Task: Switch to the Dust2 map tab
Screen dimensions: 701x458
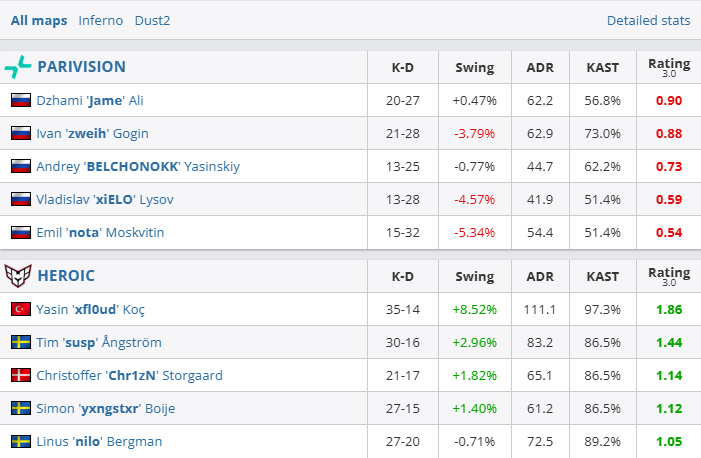Action: [x=153, y=20]
